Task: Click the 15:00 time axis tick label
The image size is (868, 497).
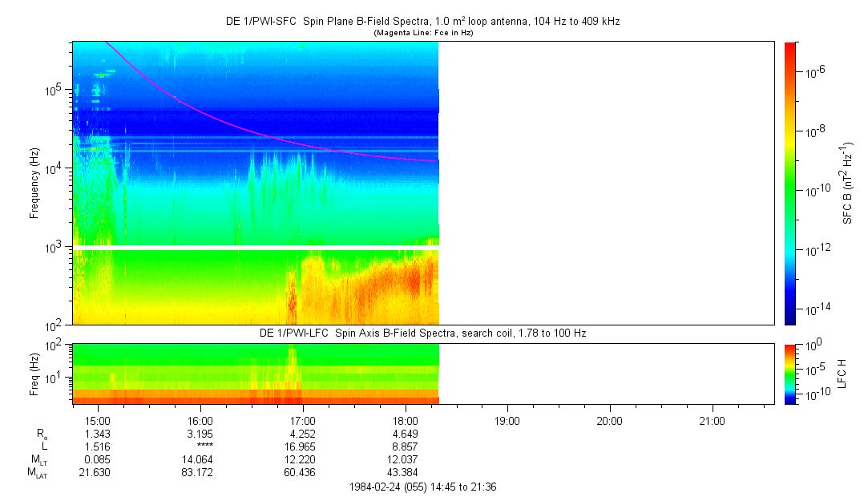Action: point(98,420)
